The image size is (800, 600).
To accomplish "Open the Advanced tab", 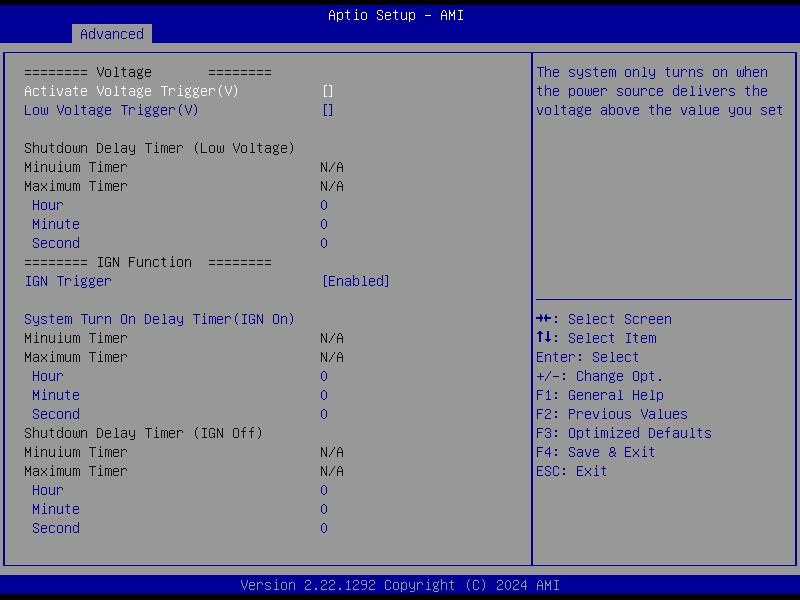I will (x=112, y=34).
